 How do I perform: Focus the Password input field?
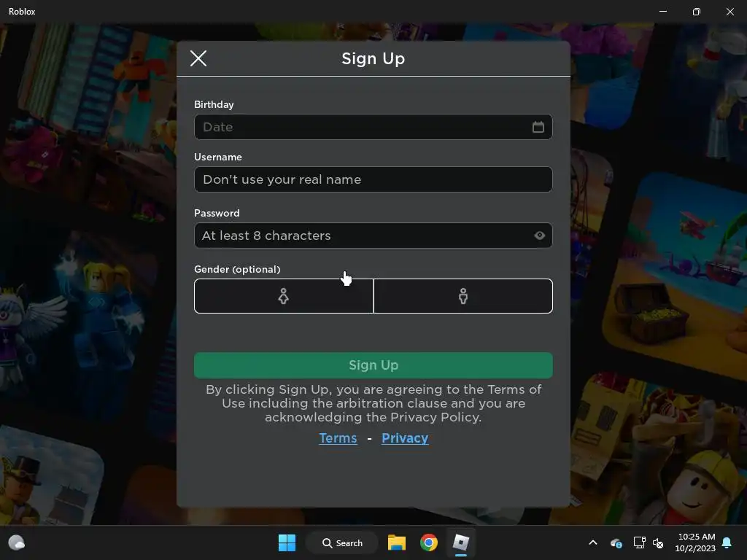373,236
